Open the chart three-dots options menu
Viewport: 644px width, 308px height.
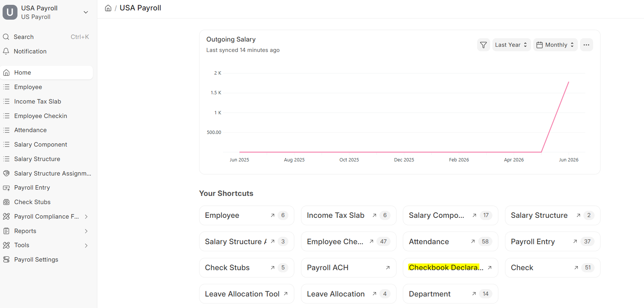pos(586,45)
